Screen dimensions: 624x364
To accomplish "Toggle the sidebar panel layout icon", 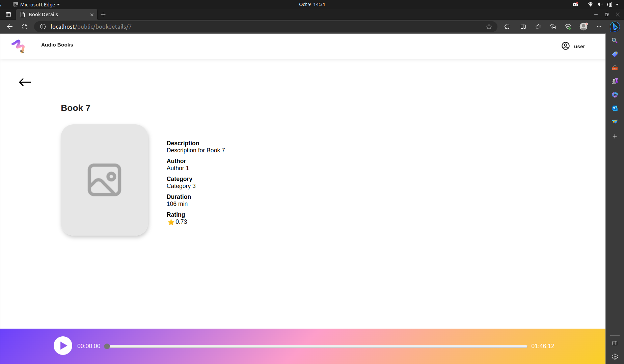I will (x=615, y=343).
